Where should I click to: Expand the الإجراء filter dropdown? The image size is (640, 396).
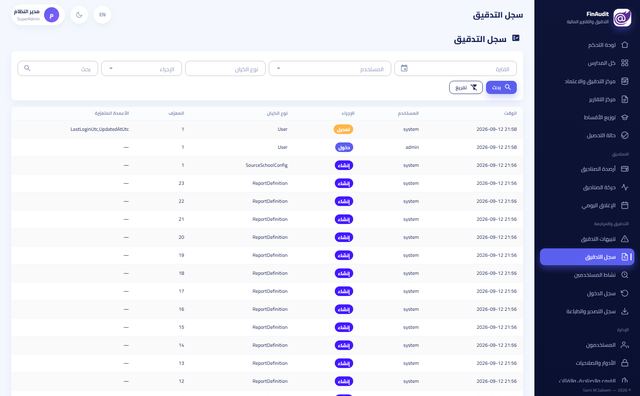tap(141, 69)
